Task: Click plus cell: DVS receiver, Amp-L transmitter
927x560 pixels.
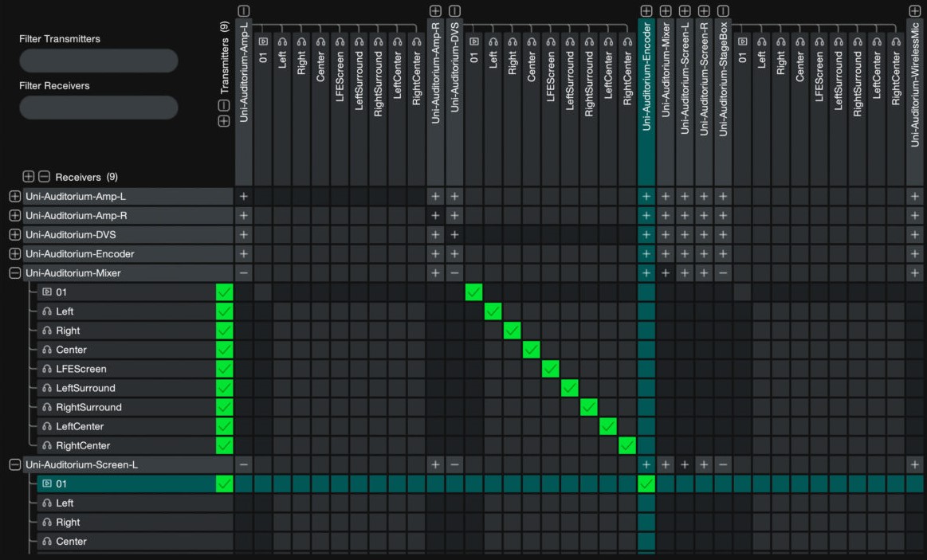Action: click(x=244, y=234)
